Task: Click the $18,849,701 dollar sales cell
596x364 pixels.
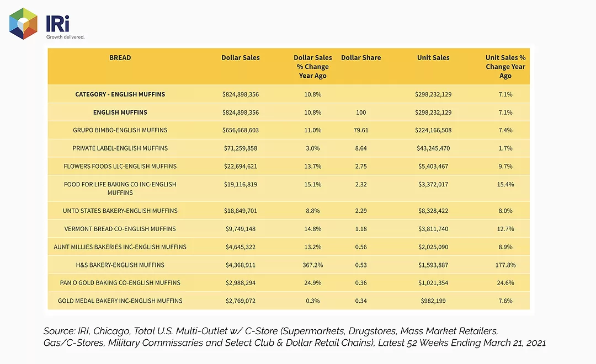Action: [x=241, y=211]
